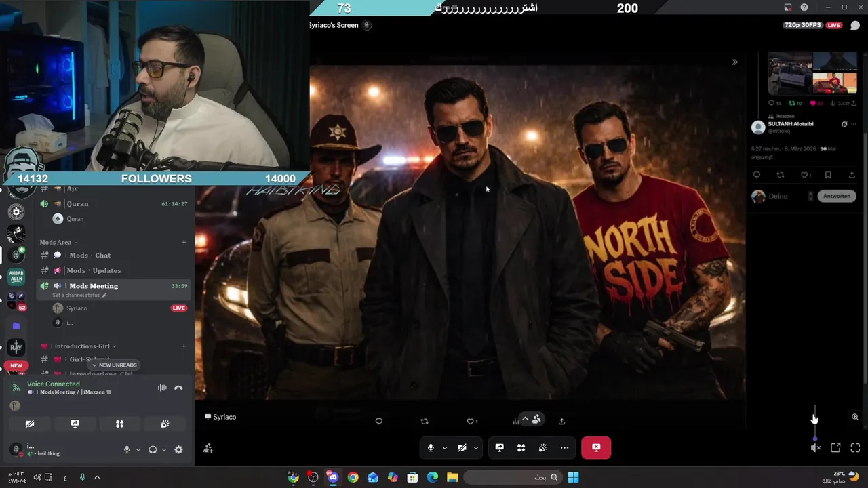The width and height of the screenshot is (868, 488).
Task: Show the stream chat bubble icon
Action: click(855, 25)
